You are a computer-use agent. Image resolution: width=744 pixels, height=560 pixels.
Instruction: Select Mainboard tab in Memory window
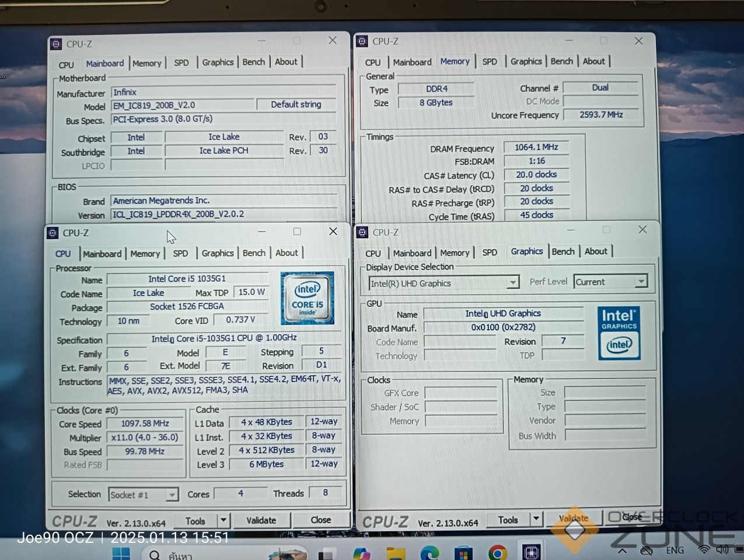pos(412,62)
